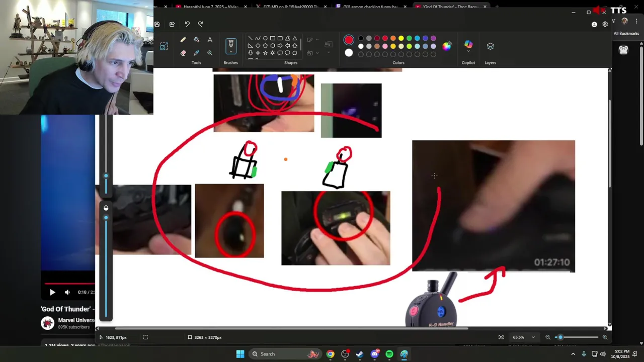Open the Share icon in Paint

point(172,24)
